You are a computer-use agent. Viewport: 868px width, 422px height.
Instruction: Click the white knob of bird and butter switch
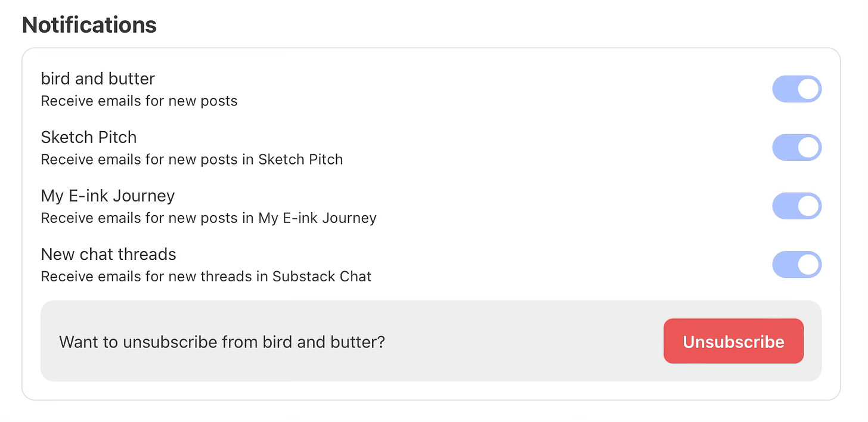808,89
